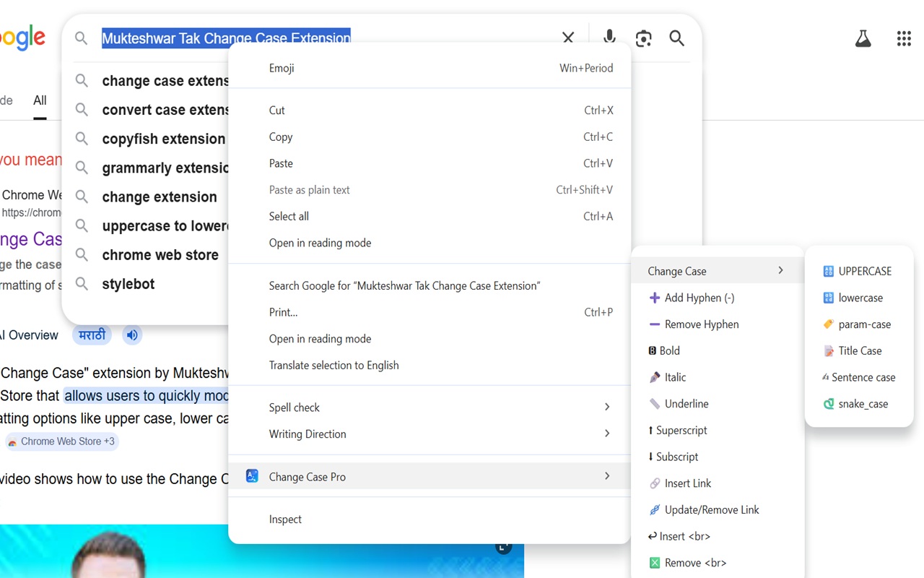The height and width of the screenshot is (578, 924).
Task: Select Copy in the context menu
Action: click(x=430, y=137)
